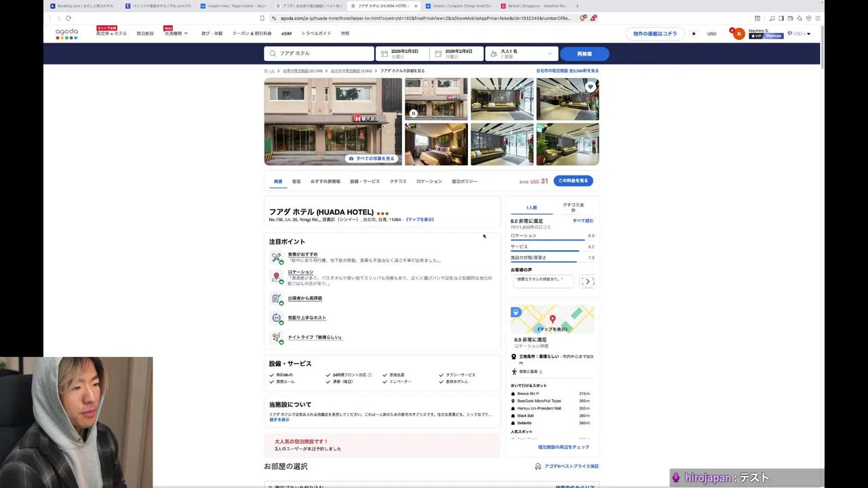Click the Agoda logo
Viewport: 868px width, 488px height.
[66, 33]
